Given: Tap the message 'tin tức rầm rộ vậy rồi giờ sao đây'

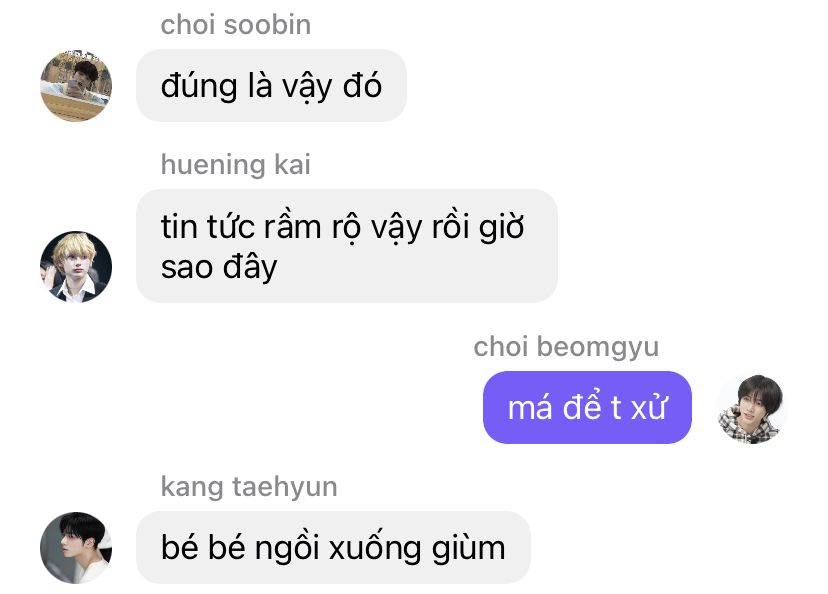Looking at the screenshot, I should (347, 246).
